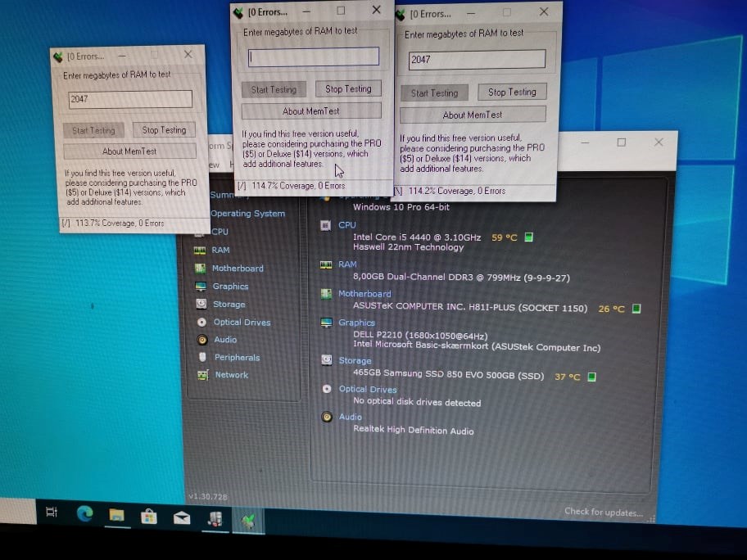Open About MemTest in the 113.7% coverage window
This screenshot has width=747, height=560.
point(129,151)
